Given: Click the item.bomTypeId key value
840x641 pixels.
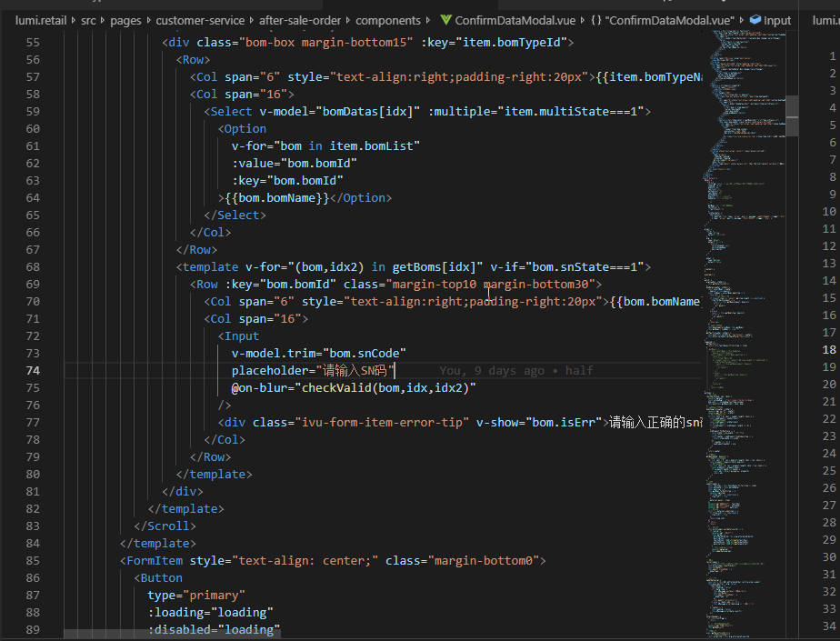Looking at the screenshot, I should pyautogui.click(x=511, y=43).
